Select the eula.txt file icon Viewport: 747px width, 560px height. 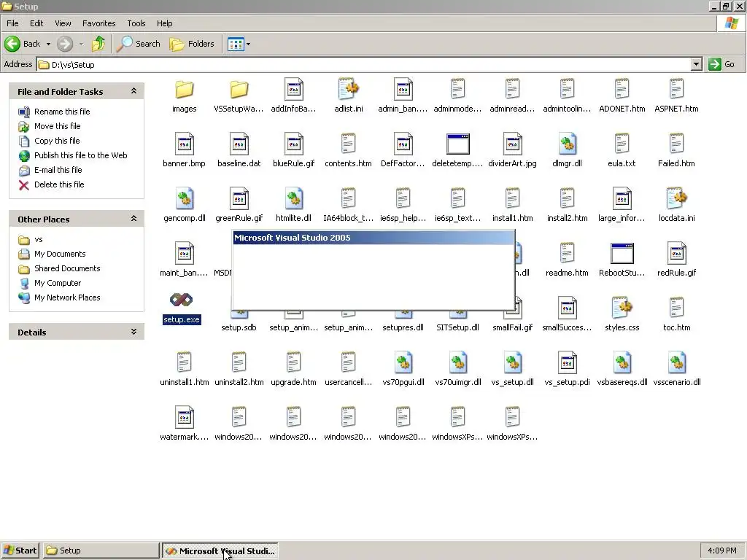(x=622, y=144)
